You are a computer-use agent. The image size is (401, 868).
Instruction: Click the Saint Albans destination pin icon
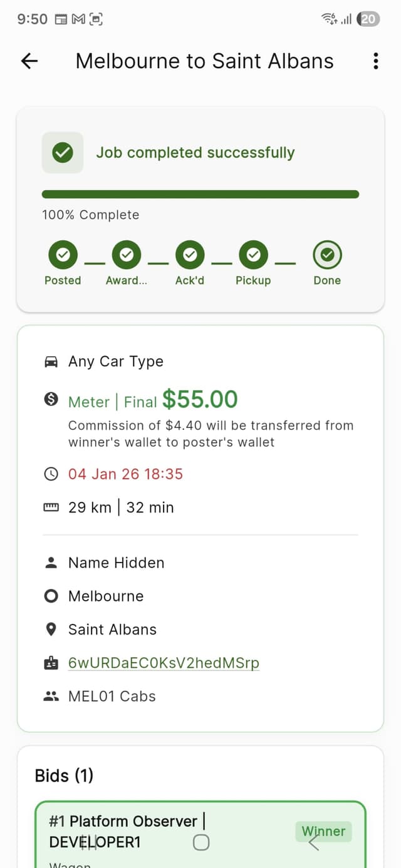tap(52, 629)
